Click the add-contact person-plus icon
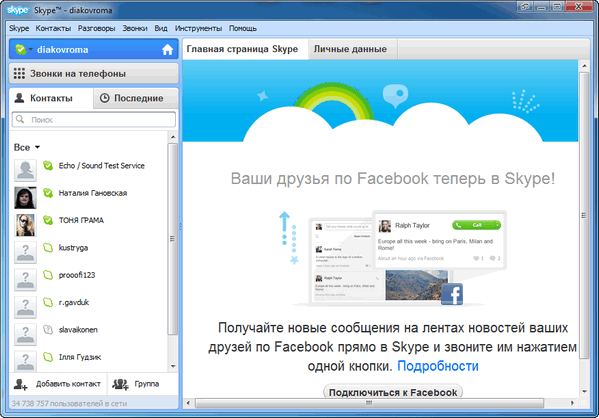Viewport: 599px width, 418px height. click(20, 384)
